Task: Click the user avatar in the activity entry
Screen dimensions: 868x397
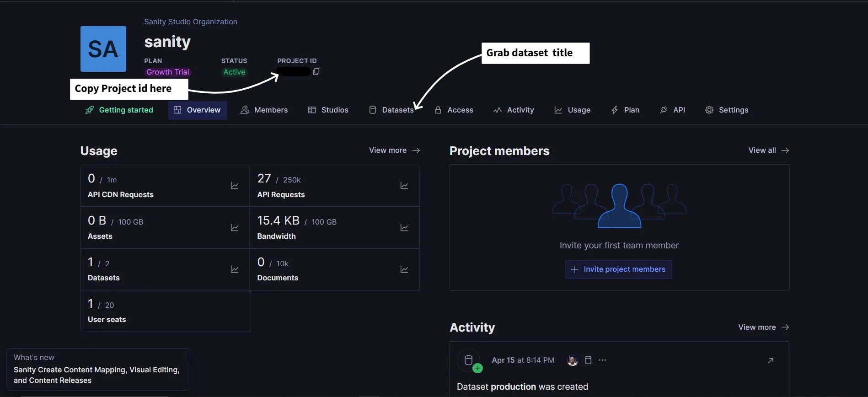Action: click(x=573, y=360)
